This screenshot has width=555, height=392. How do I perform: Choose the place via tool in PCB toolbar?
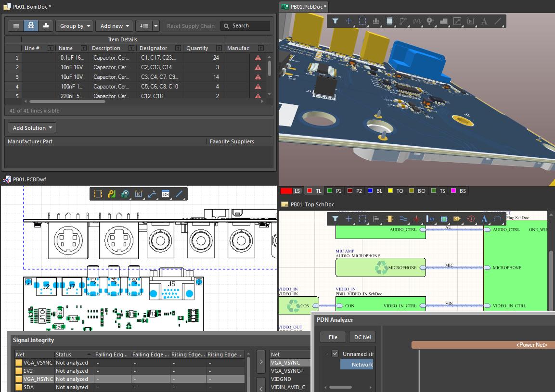click(x=430, y=21)
